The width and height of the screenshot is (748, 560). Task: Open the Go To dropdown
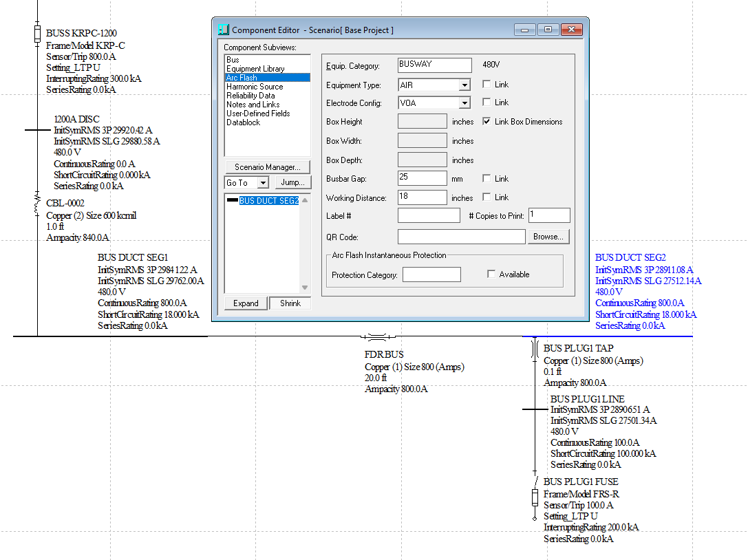coord(263,183)
